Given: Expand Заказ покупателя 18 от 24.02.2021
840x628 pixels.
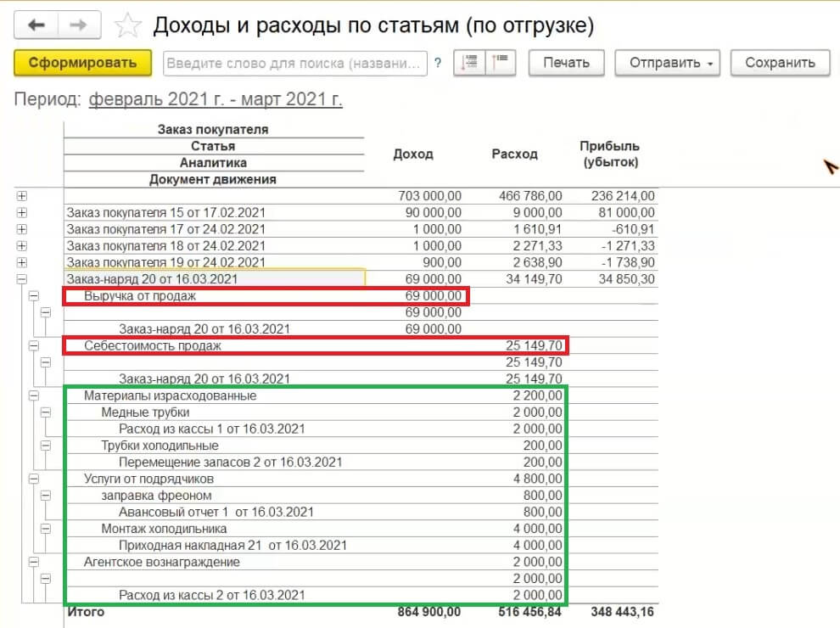Looking at the screenshot, I should click(22, 246).
